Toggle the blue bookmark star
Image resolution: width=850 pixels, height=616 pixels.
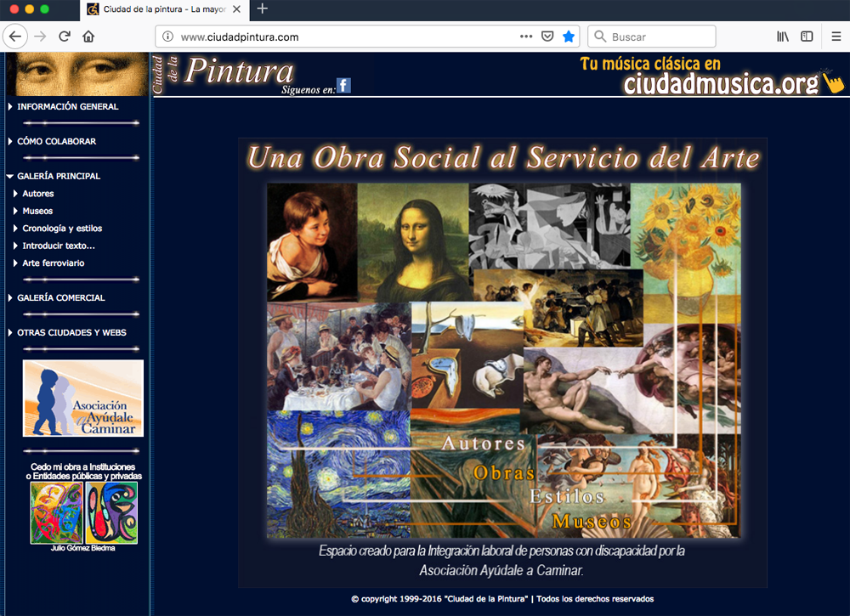(569, 37)
